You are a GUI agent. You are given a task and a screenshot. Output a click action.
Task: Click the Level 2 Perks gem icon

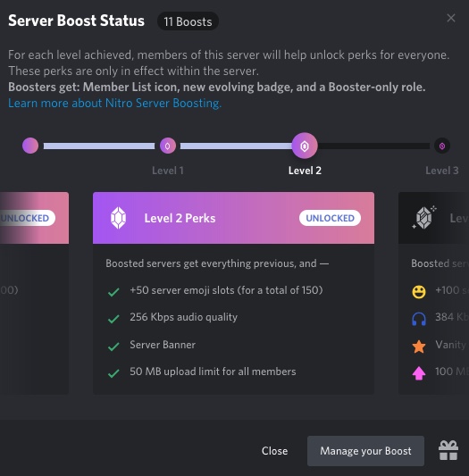118,218
